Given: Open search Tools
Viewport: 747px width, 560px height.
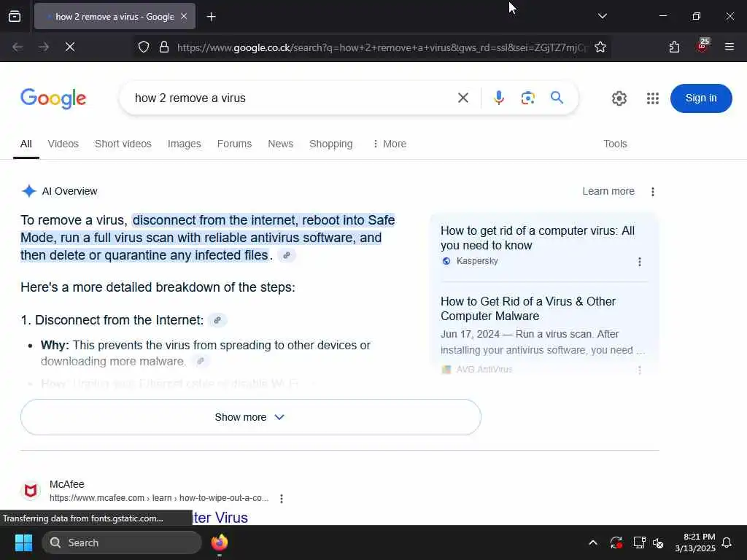Looking at the screenshot, I should [x=615, y=144].
